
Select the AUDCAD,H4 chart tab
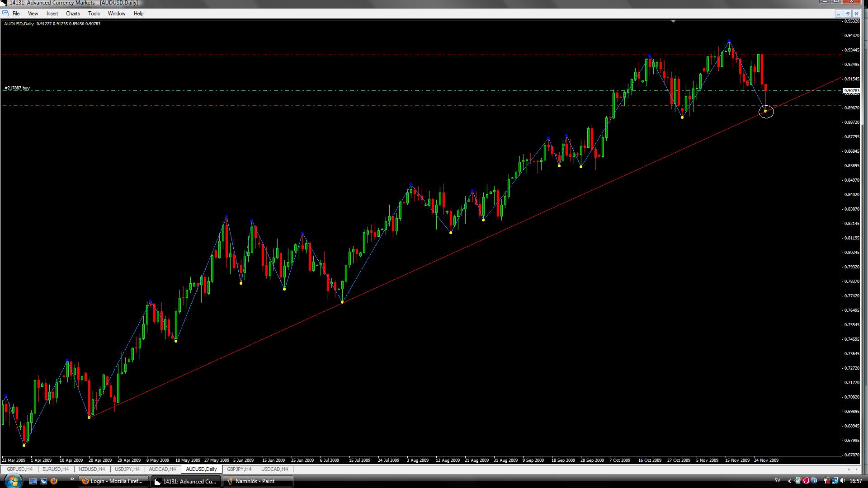point(162,469)
